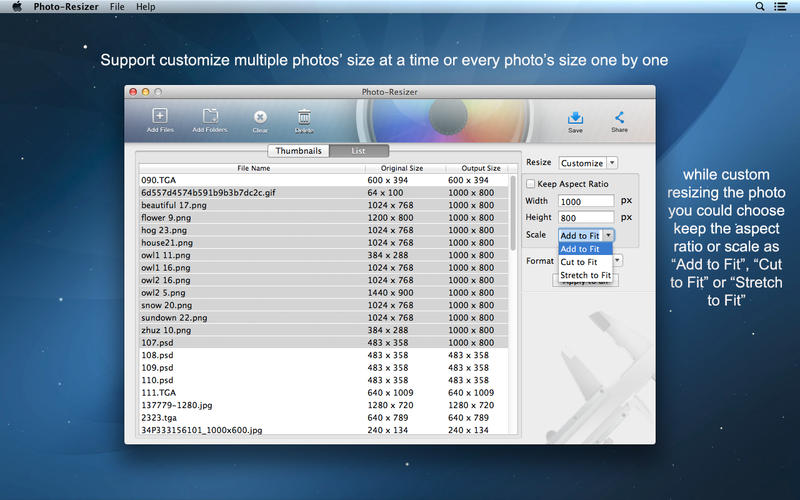Screen dimensions: 800x500
Task: Click the Spotlight search icon
Action: (761, 7)
